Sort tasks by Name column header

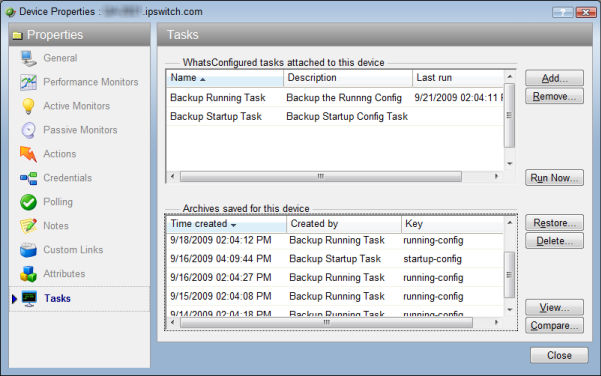pos(225,78)
